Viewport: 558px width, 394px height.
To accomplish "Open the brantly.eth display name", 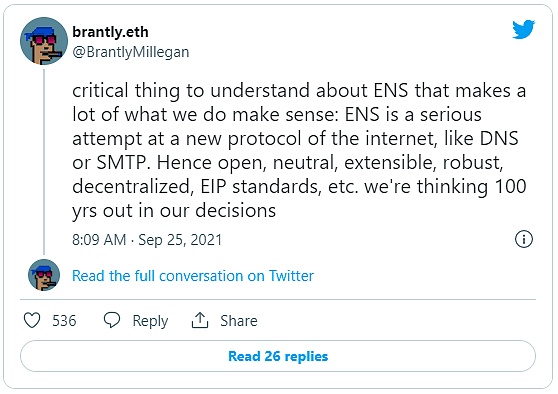I will (x=110, y=32).
